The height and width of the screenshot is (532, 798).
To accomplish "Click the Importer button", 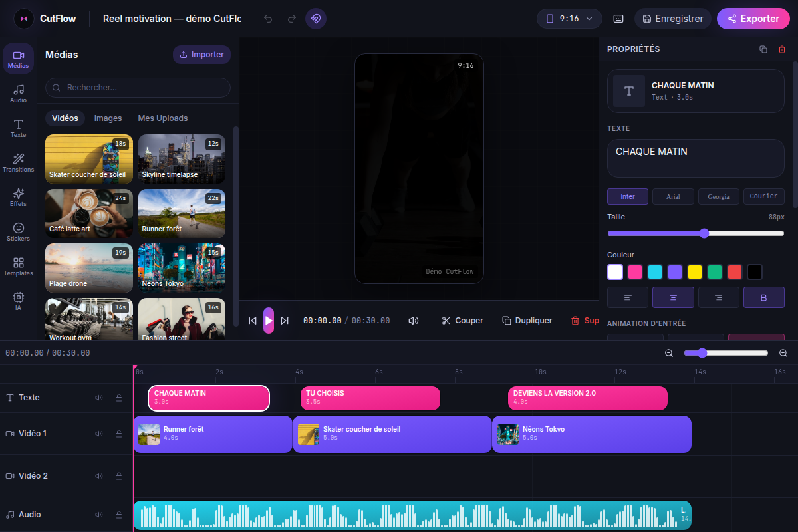I will click(201, 55).
